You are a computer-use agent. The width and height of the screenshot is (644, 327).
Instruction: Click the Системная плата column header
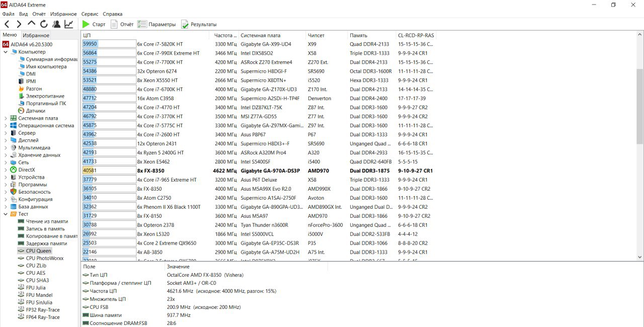[x=272, y=35]
